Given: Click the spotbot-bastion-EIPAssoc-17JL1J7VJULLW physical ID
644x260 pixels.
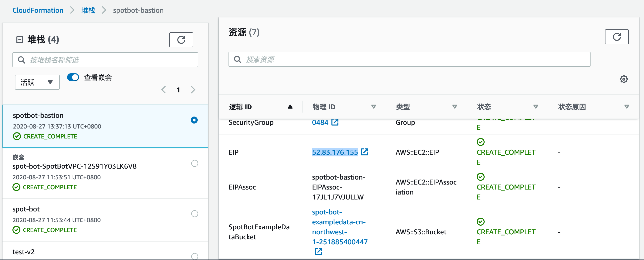Looking at the screenshot, I should pyautogui.click(x=339, y=187).
